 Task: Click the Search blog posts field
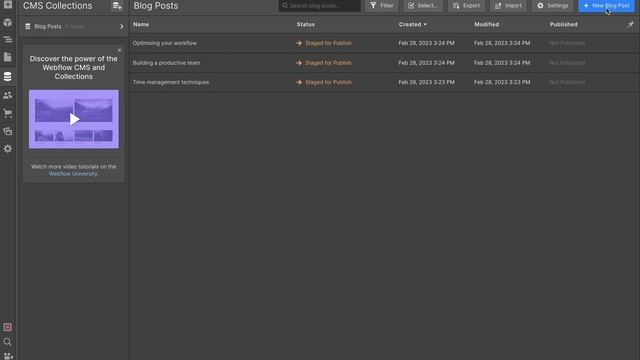320,6
